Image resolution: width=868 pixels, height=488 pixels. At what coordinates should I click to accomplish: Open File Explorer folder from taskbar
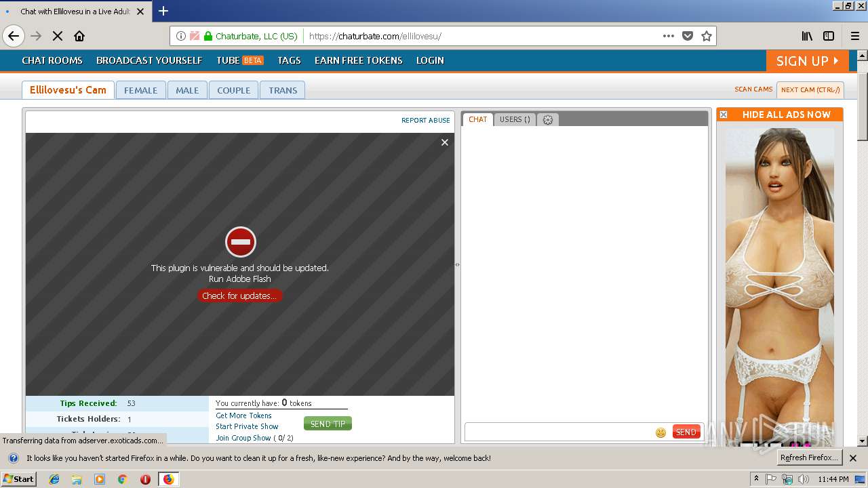77,479
